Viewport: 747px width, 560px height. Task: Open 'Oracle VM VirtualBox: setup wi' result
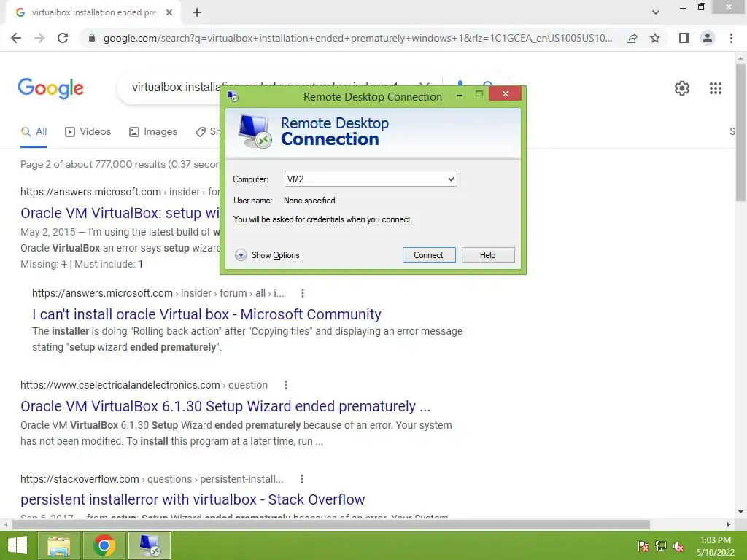coord(120,213)
